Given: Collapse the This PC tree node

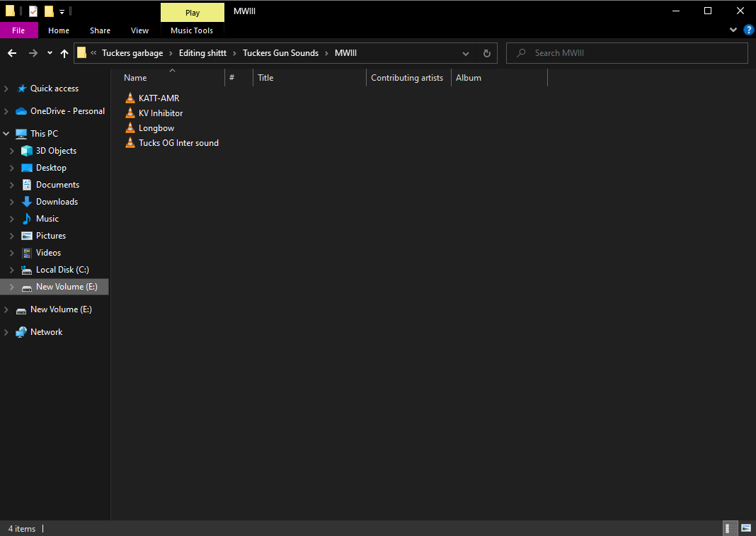Looking at the screenshot, I should tap(6, 134).
